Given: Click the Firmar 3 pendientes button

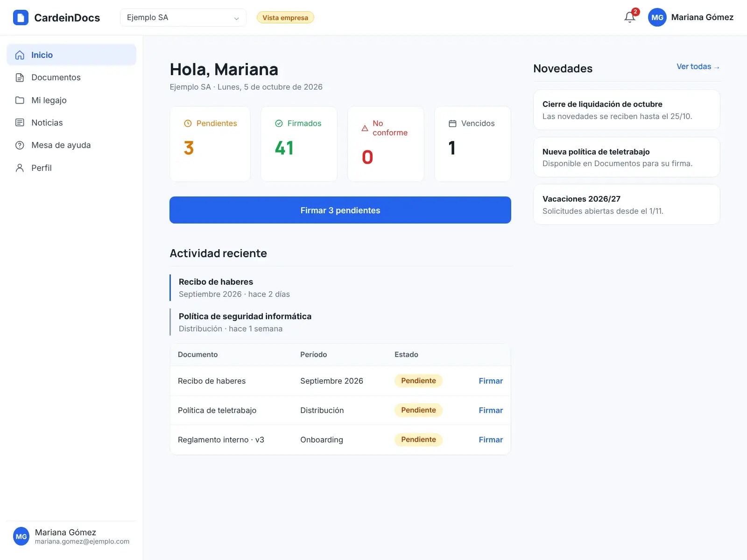Looking at the screenshot, I should tap(340, 210).
